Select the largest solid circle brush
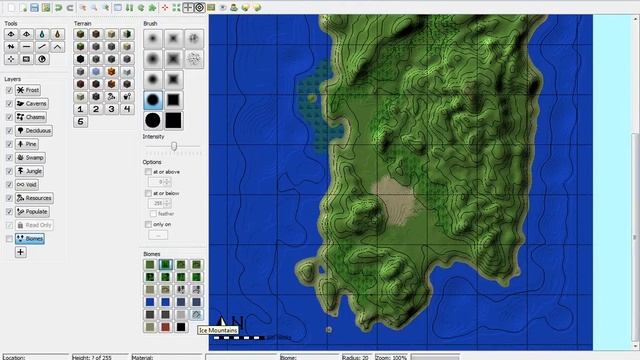Screen dimensions: 640x360 (x=153, y=120)
